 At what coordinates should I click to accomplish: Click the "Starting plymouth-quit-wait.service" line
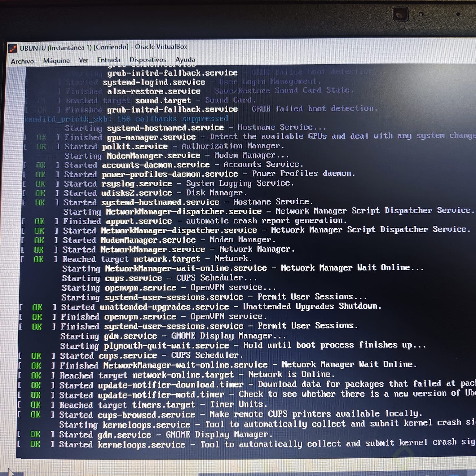coord(243,345)
